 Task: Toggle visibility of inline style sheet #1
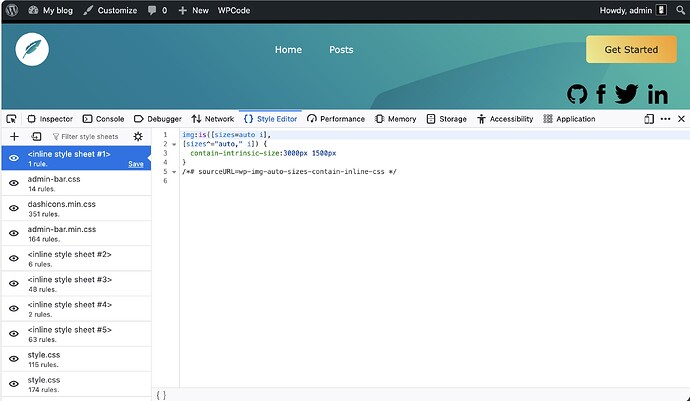pyautogui.click(x=14, y=158)
